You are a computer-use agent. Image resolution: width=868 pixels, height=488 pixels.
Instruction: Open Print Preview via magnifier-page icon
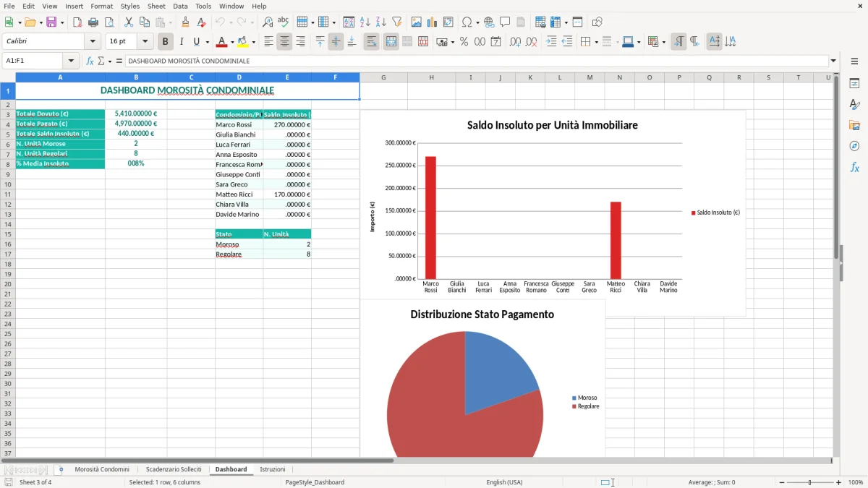109,22
